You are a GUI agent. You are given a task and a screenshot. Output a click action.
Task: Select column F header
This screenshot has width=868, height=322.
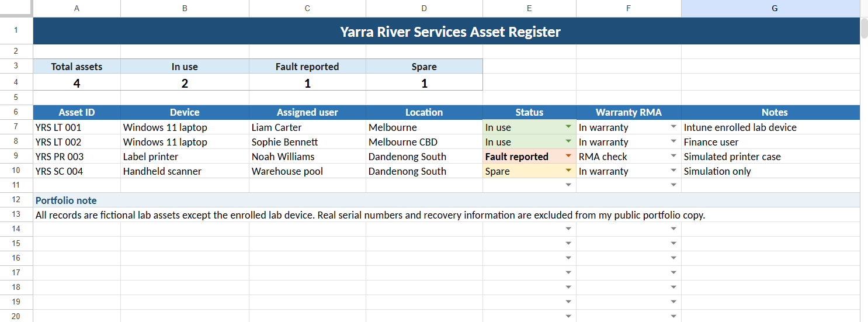[629, 8]
